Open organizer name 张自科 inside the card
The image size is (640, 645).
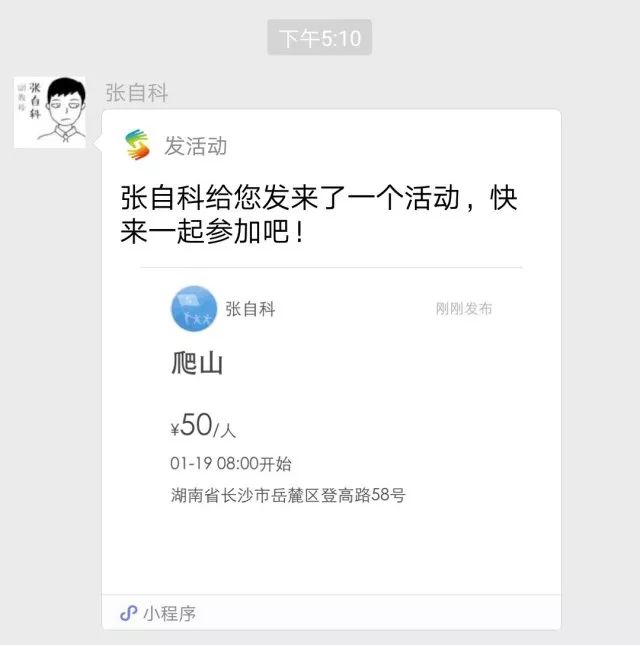250,309
